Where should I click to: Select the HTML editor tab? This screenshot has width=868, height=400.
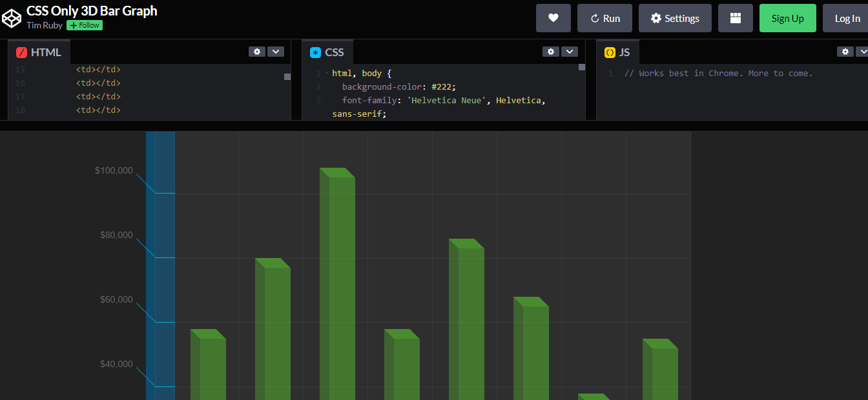point(39,52)
